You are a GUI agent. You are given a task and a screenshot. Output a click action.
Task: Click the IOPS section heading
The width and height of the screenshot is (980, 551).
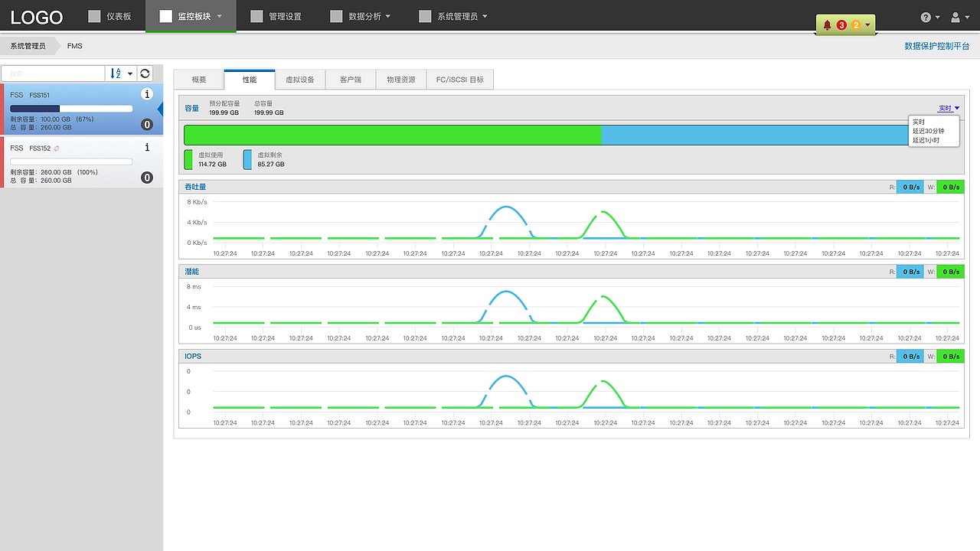193,357
